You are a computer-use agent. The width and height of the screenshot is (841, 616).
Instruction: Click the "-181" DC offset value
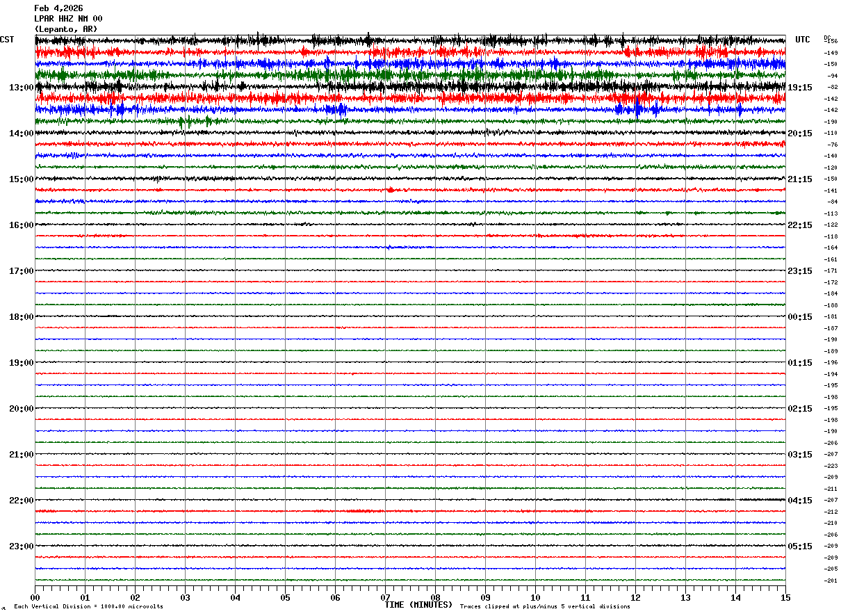click(x=831, y=316)
